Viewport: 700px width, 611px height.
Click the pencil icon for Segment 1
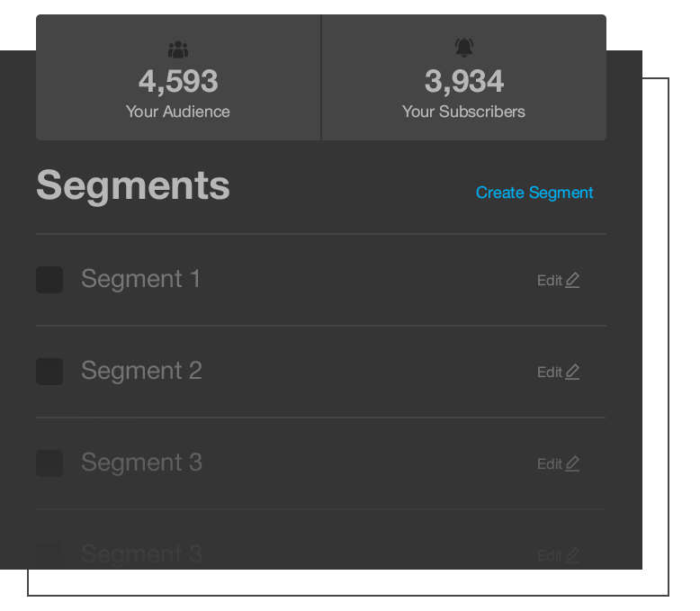(x=572, y=280)
